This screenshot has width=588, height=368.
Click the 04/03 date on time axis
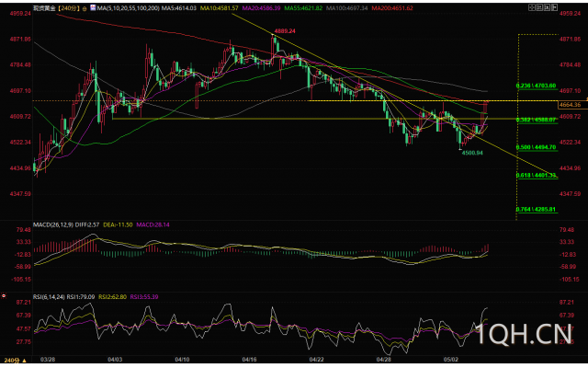coord(114,360)
